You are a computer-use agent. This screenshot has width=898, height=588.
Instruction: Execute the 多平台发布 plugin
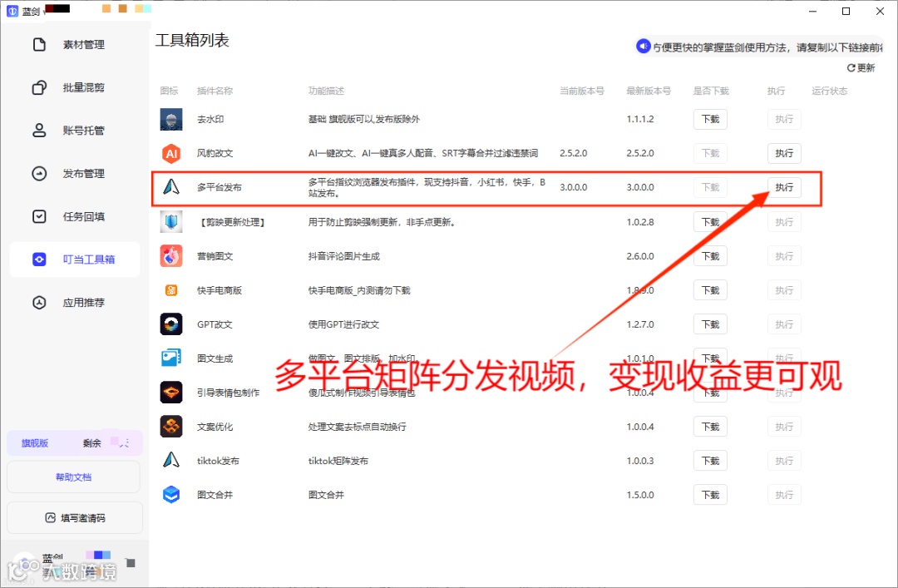tap(784, 187)
